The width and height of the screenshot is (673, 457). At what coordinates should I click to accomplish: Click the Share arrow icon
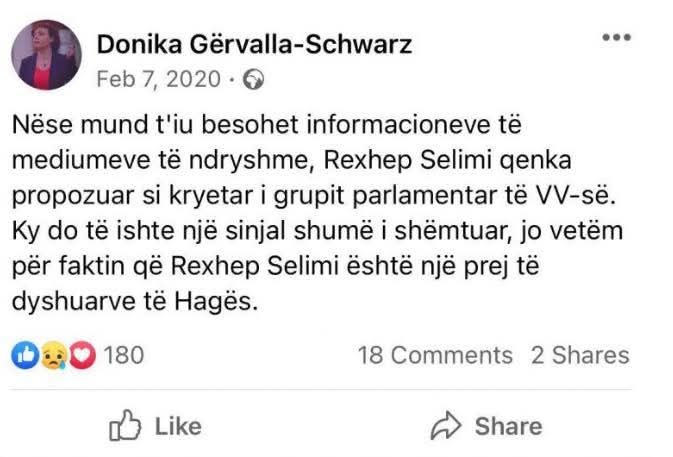pyautogui.click(x=444, y=426)
